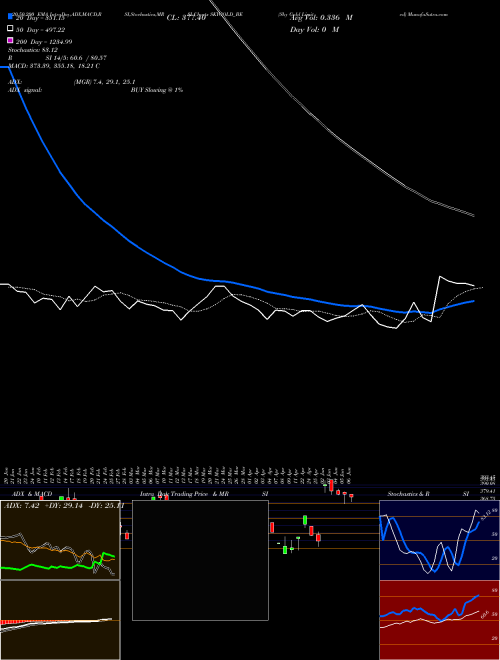Open the red RSI chart panel
The width and height of the screenshot is (500, 660).
[439, 620]
